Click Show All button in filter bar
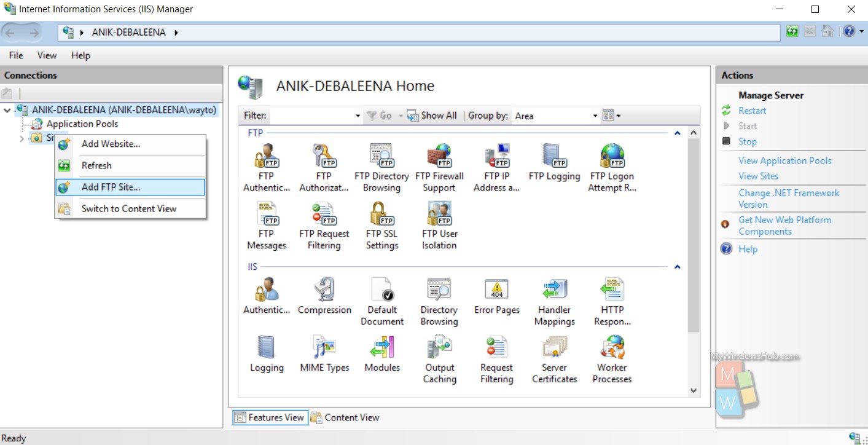Viewport: 868px width, 445px height. 432,116
